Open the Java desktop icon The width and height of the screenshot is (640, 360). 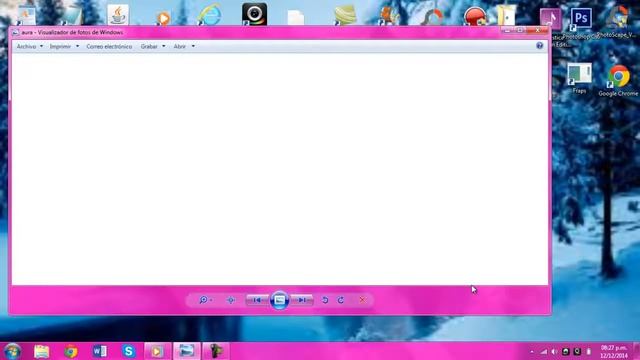pos(118,14)
